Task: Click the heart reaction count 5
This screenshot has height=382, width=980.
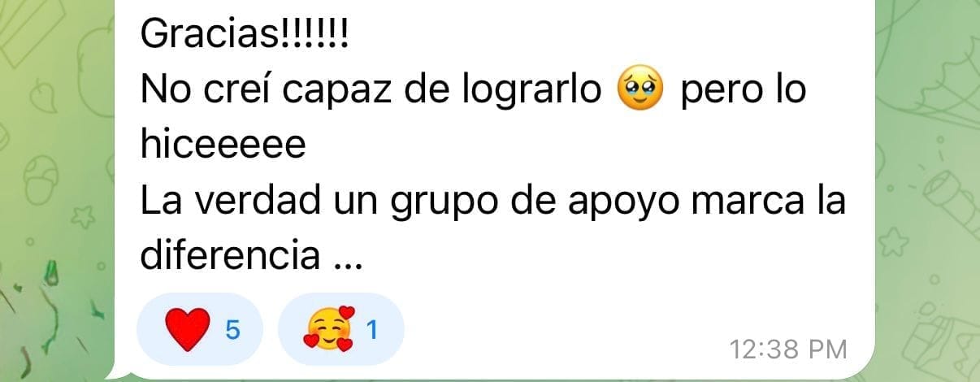Action: (232, 329)
